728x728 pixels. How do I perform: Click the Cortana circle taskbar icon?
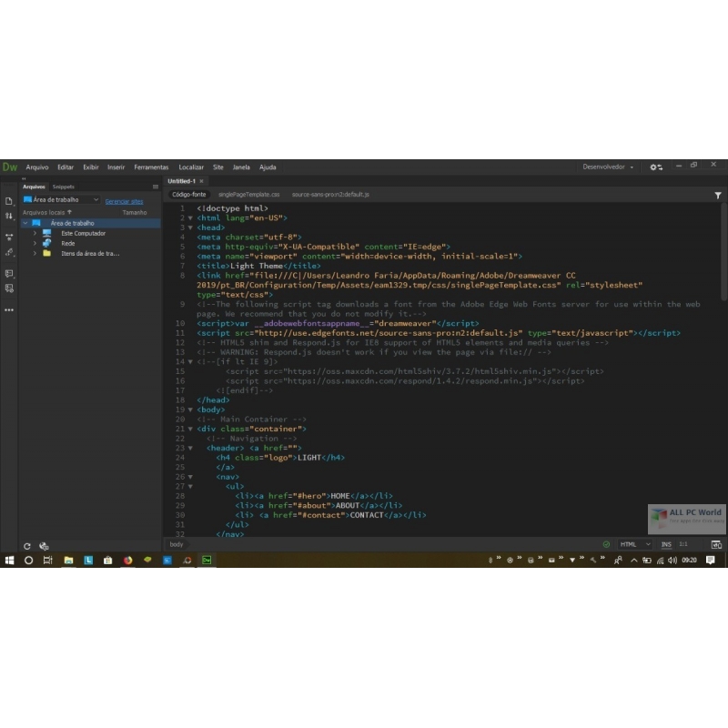[28, 560]
